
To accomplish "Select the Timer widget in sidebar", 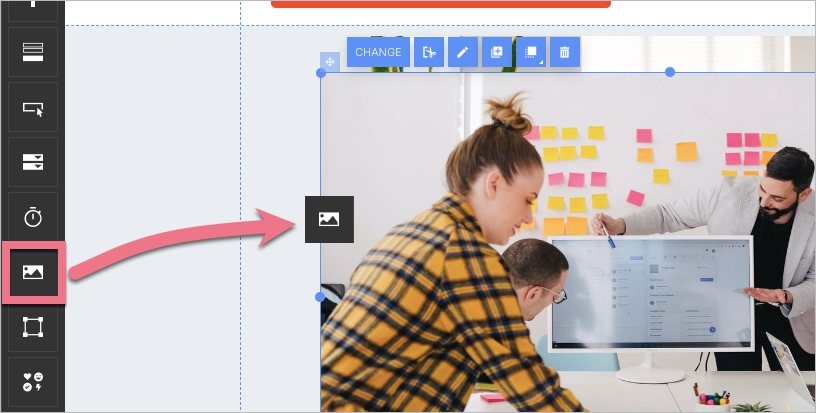I will [x=33, y=217].
